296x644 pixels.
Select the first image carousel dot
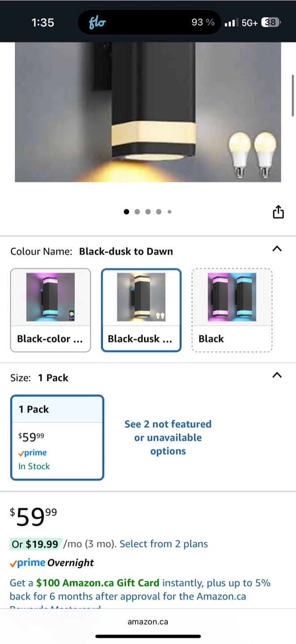pyautogui.click(x=127, y=212)
